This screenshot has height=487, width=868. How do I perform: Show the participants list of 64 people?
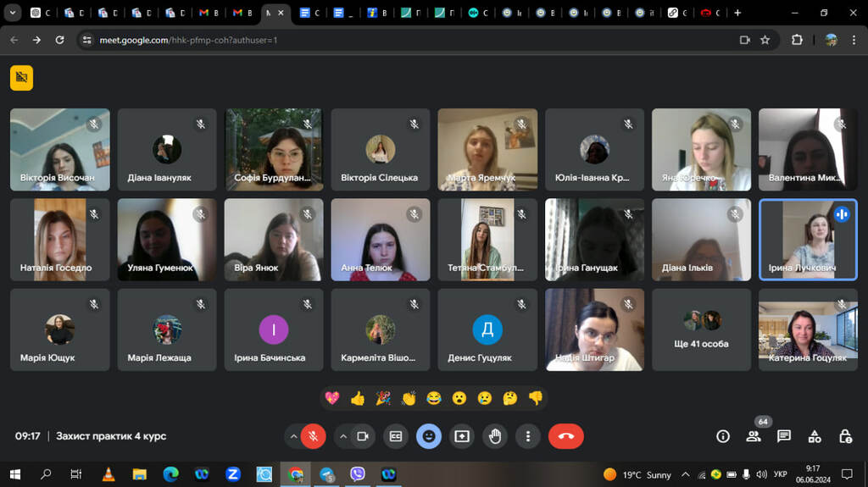(x=753, y=436)
